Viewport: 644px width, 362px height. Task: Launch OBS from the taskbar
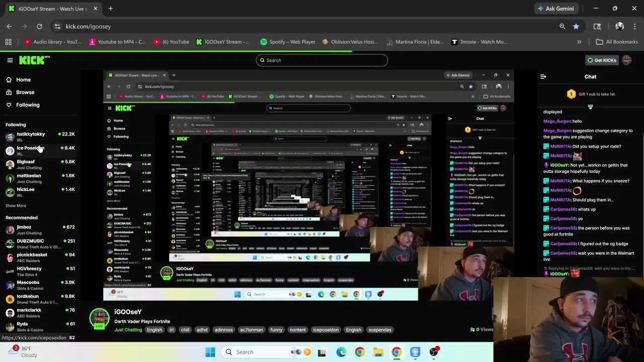tap(434, 352)
